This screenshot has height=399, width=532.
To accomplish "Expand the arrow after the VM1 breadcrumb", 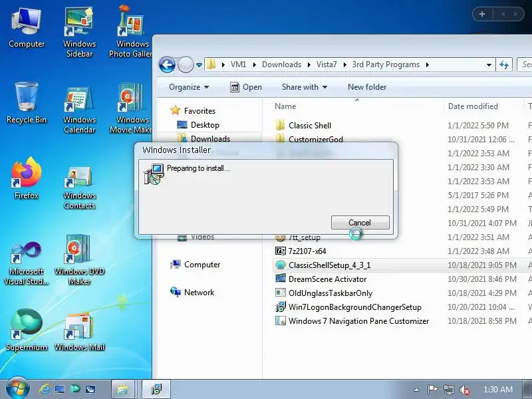I will [x=254, y=65].
